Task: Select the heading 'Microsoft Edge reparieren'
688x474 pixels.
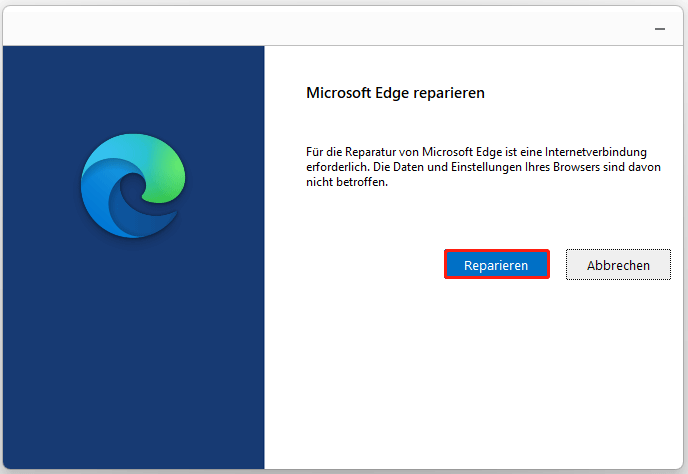Action: (x=395, y=93)
